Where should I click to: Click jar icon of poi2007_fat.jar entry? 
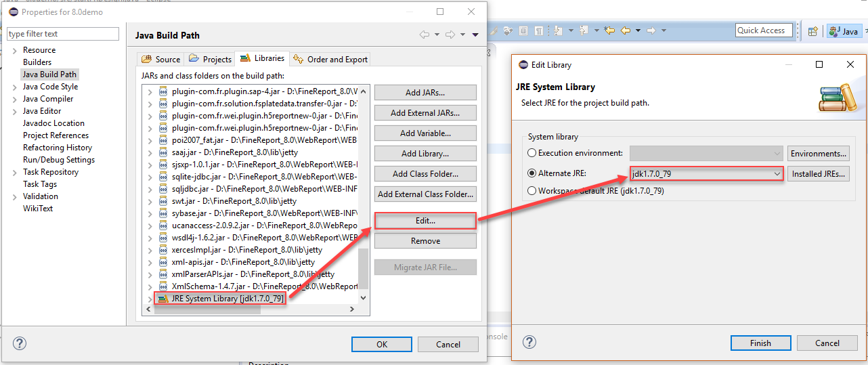point(162,140)
